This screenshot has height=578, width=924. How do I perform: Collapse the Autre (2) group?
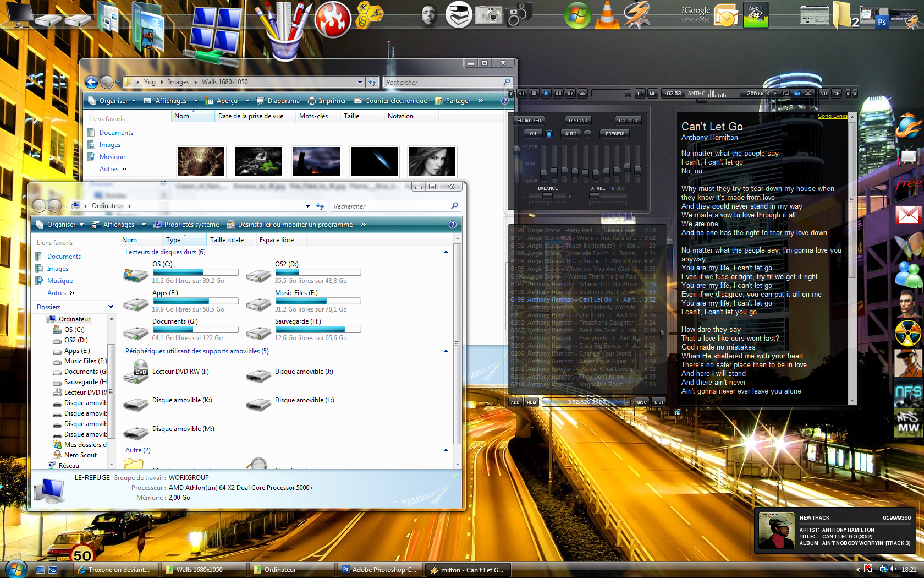click(x=446, y=450)
